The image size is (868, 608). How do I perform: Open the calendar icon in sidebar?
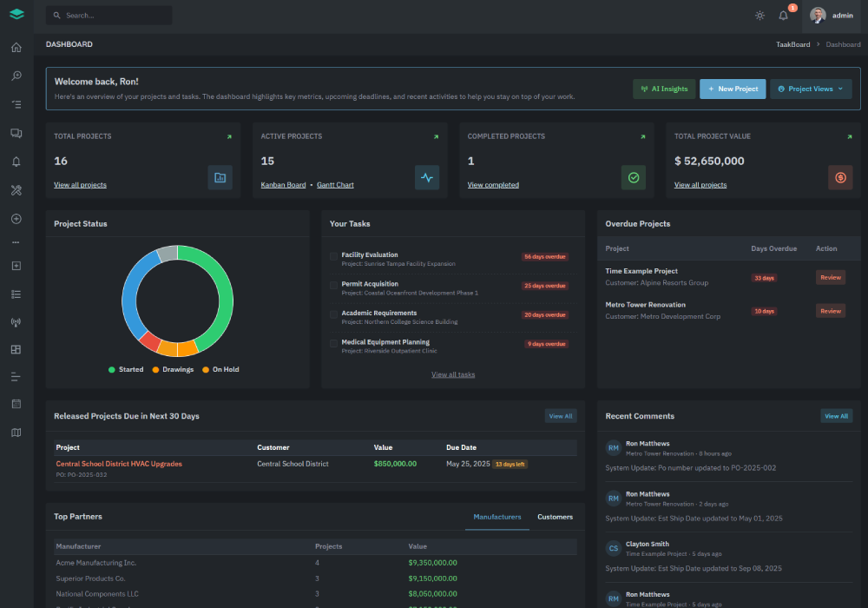tap(16, 404)
